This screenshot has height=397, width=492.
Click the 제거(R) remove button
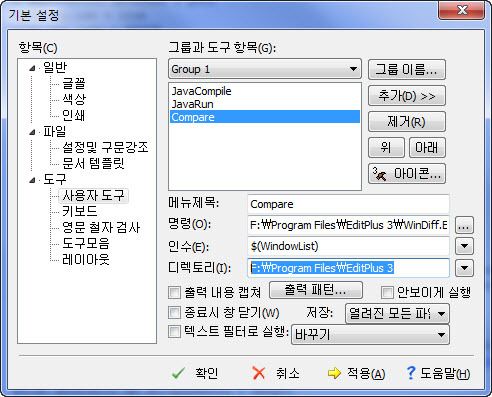click(407, 122)
